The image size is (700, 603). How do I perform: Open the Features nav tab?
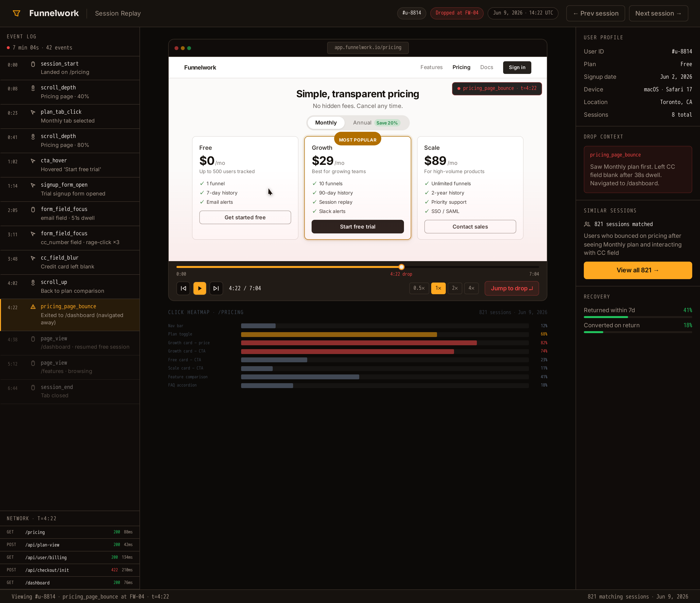tap(431, 67)
